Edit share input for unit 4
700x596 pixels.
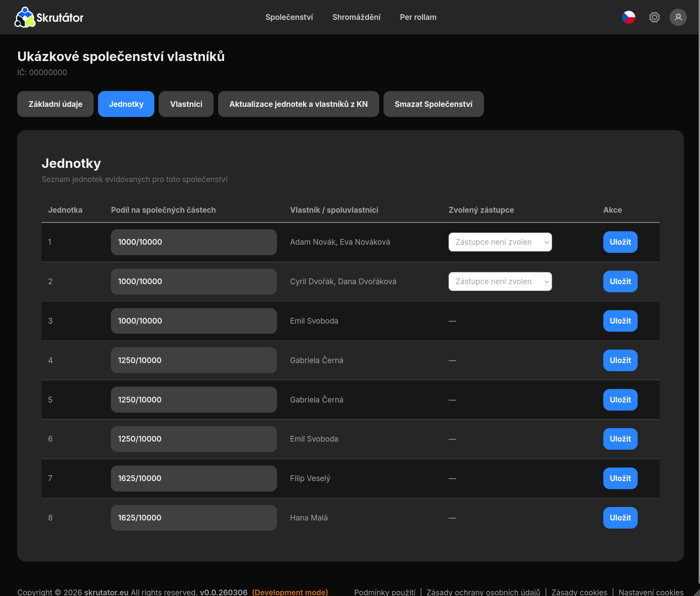[x=193, y=360]
